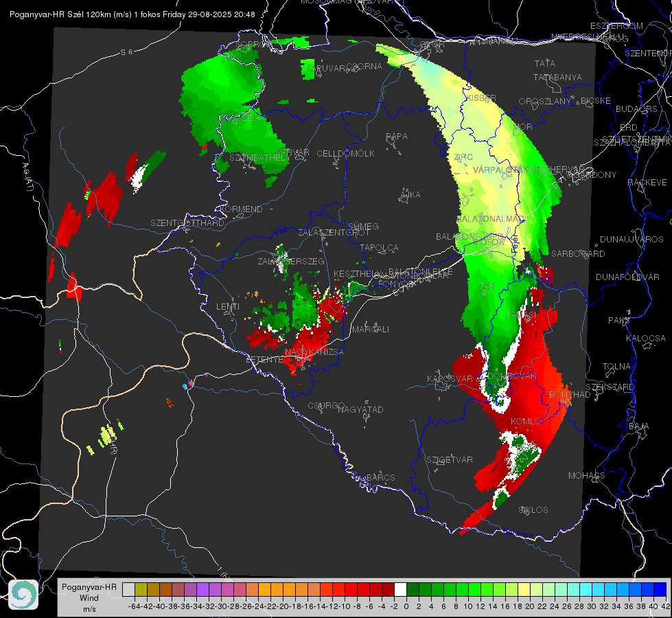Click the TATA city label

(545, 63)
